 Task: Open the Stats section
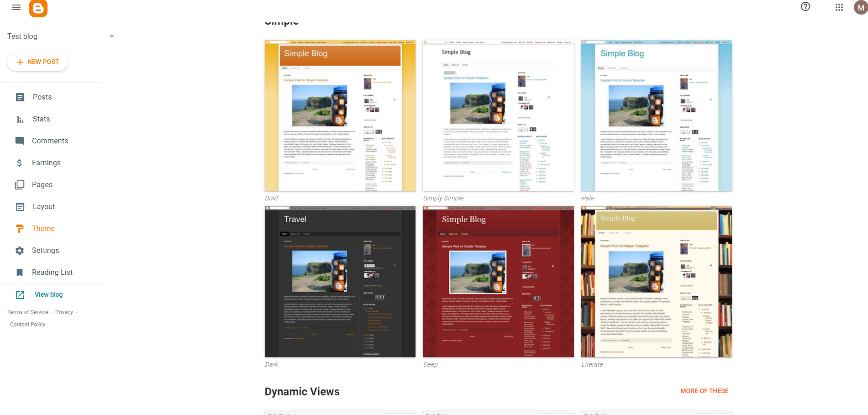(x=41, y=119)
